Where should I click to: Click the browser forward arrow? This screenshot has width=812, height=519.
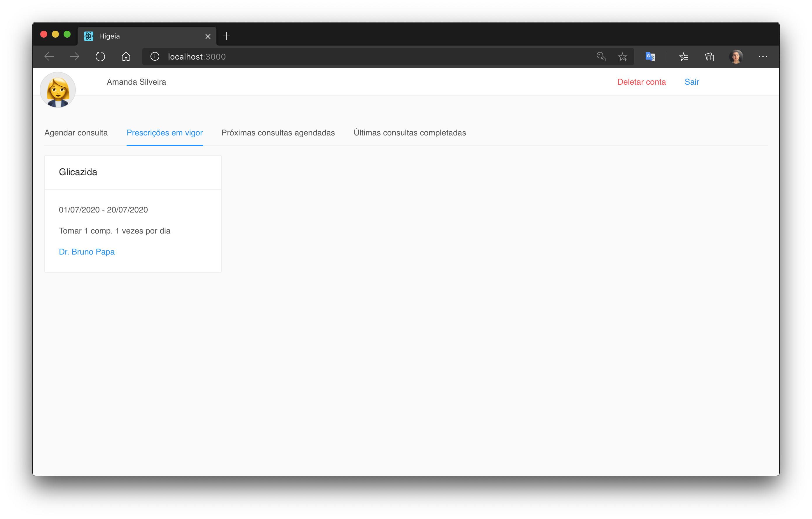pyautogui.click(x=75, y=57)
